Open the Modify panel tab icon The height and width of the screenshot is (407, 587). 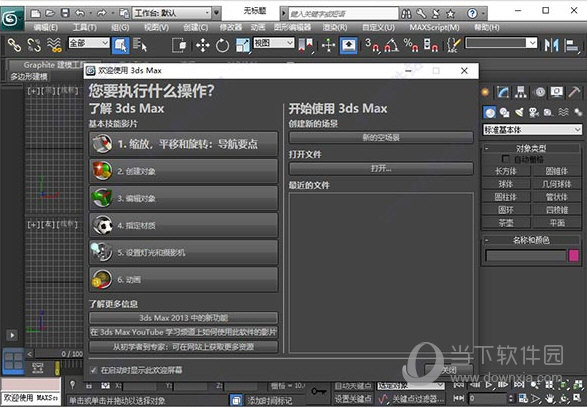(503, 92)
